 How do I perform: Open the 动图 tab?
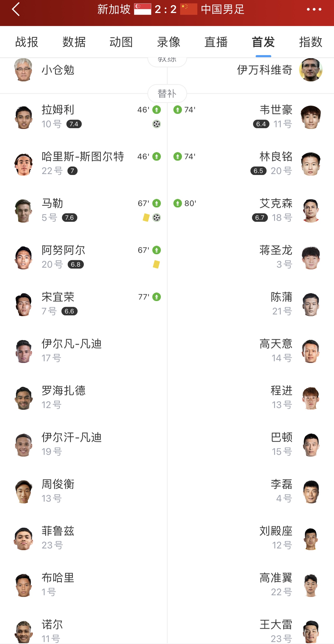coord(121,42)
